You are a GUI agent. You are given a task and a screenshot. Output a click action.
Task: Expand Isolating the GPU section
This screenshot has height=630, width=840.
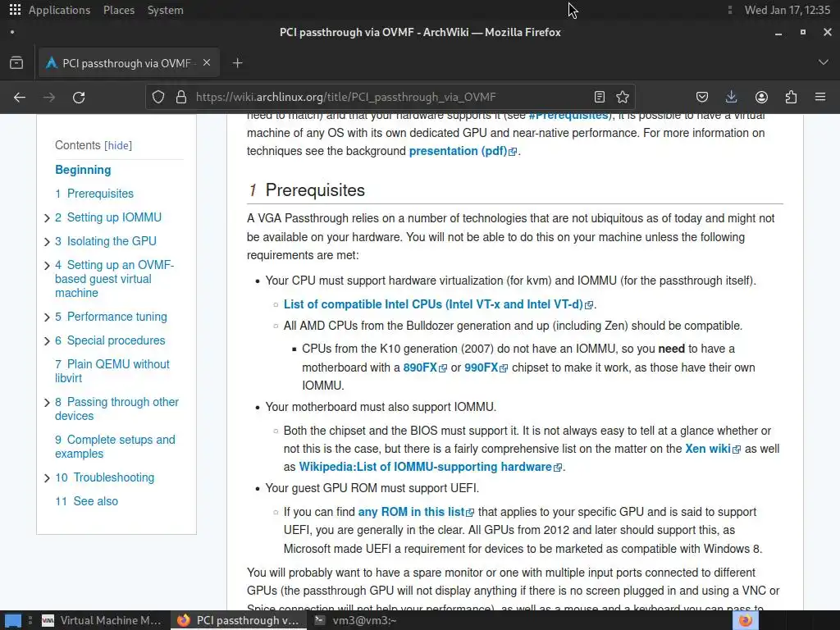(47, 242)
